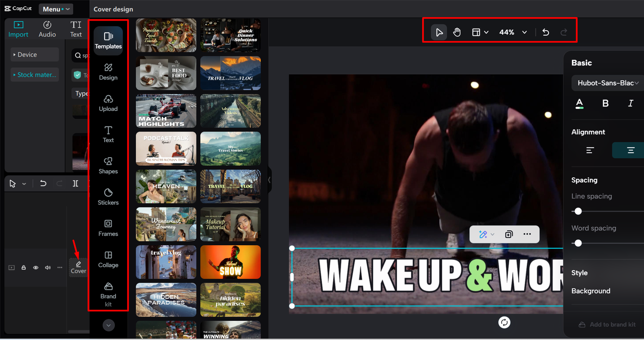Click the undo arrow in canvas toolbar

(546, 32)
